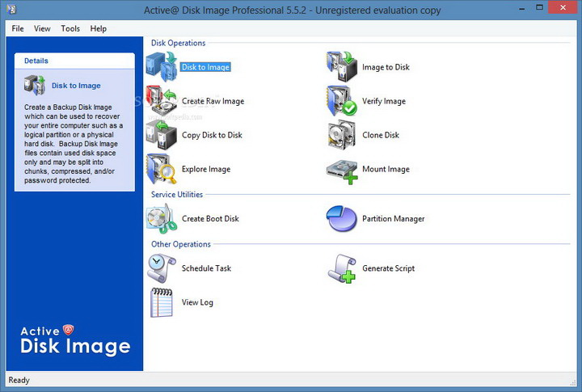Select the Copy Disk to Disk label
Screen dimensions: 582x392
(212, 135)
